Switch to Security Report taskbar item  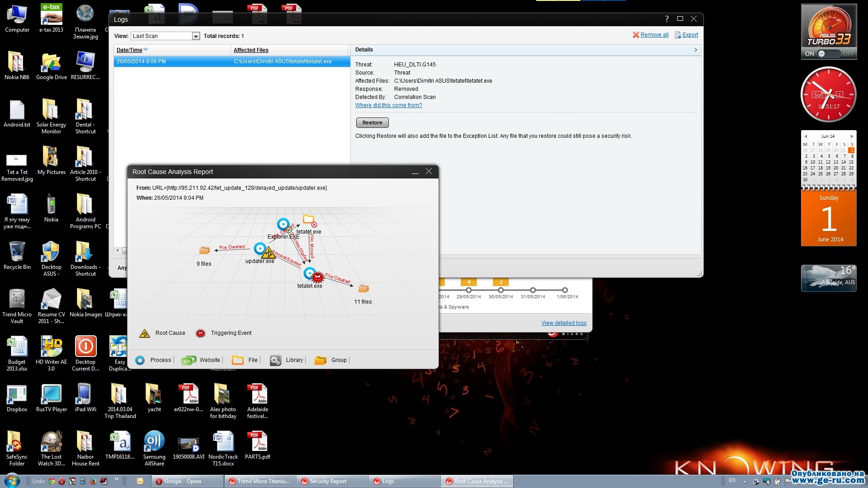(x=333, y=481)
